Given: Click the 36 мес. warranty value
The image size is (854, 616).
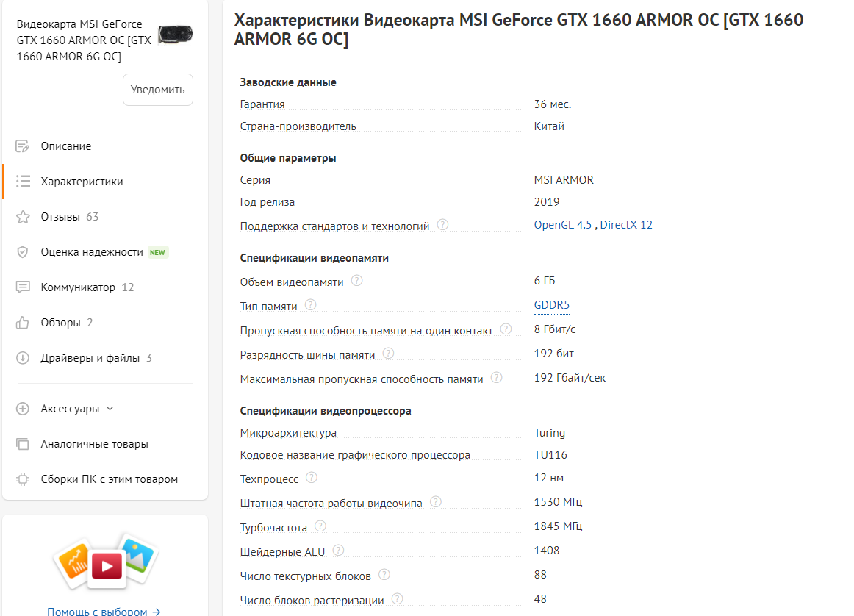Looking at the screenshot, I should coord(552,104).
